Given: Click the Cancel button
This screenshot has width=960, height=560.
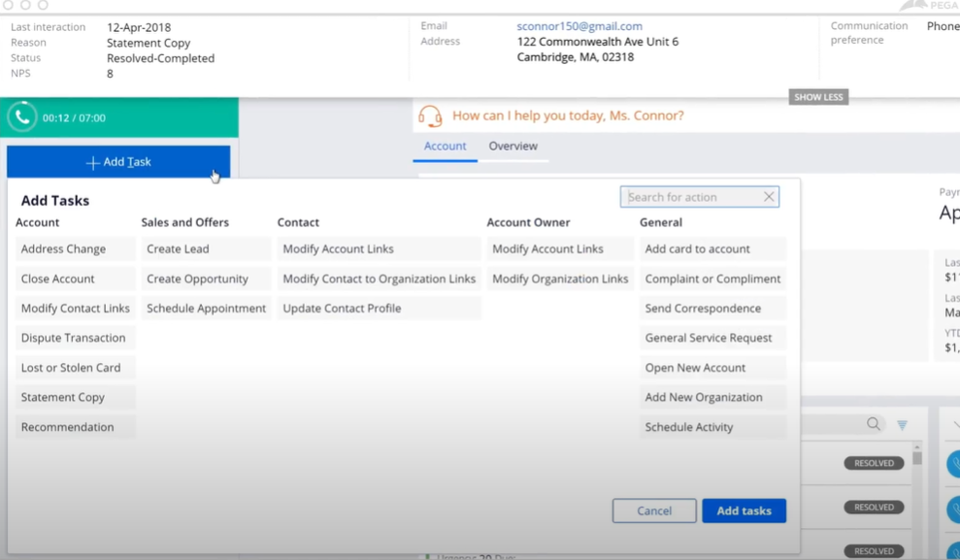Looking at the screenshot, I should [x=654, y=511].
